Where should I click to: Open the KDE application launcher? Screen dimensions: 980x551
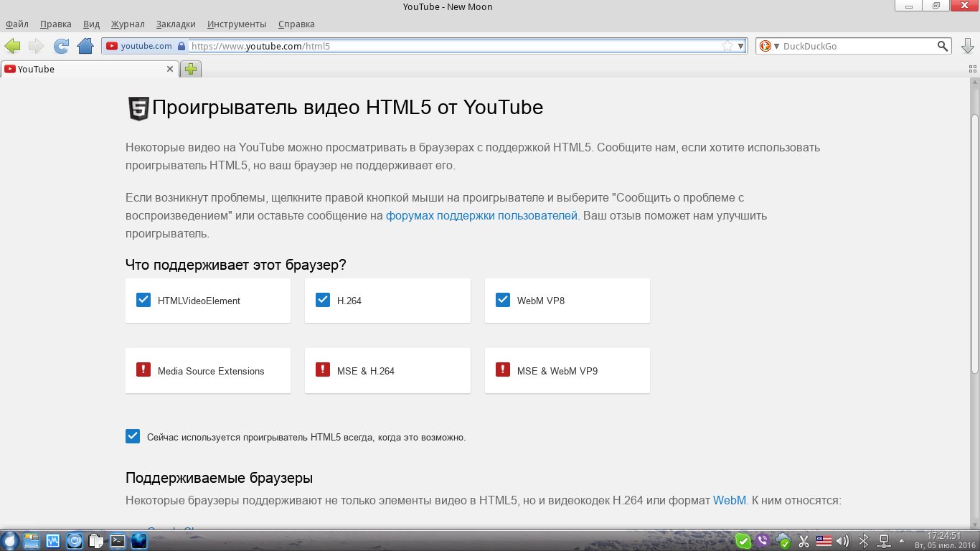click(9, 540)
